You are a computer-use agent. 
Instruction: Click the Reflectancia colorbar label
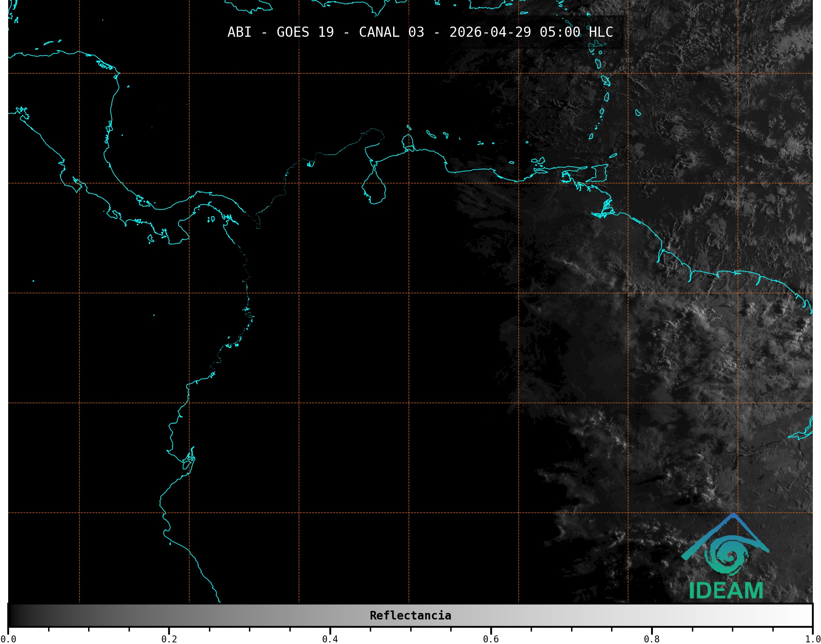(x=410, y=615)
